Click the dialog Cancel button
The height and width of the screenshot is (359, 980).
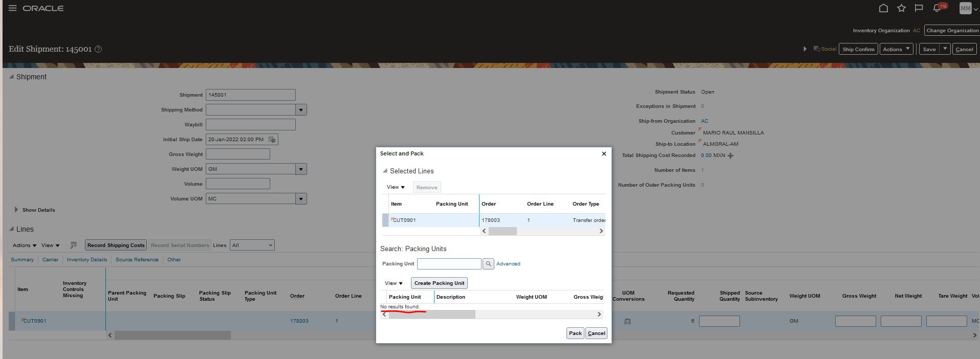click(596, 333)
